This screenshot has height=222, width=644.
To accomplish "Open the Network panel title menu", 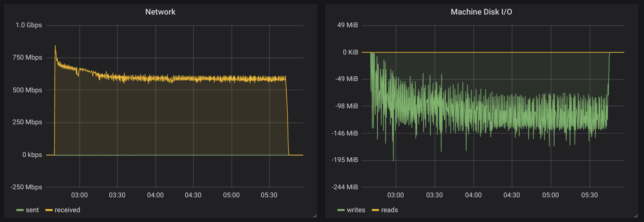I will 160,12.
